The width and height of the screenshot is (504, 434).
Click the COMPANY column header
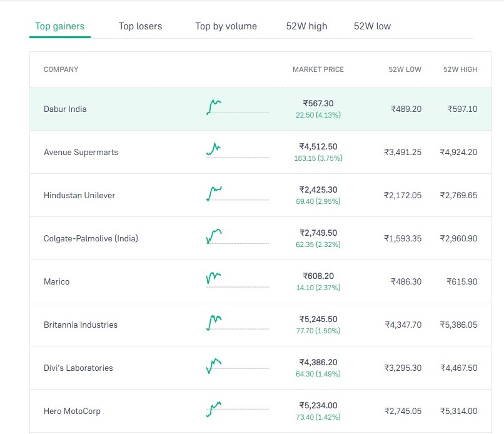coord(61,69)
